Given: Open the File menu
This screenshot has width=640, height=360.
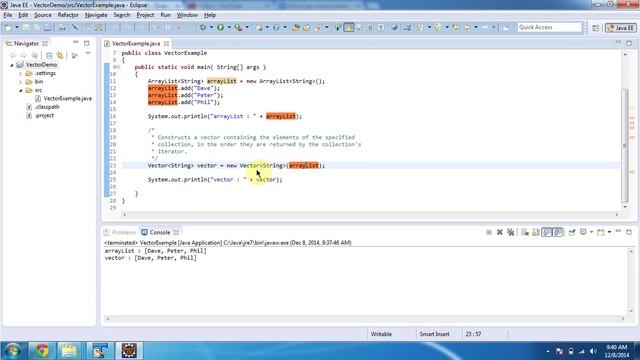Looking at the screenshot, I should point(8,15).
